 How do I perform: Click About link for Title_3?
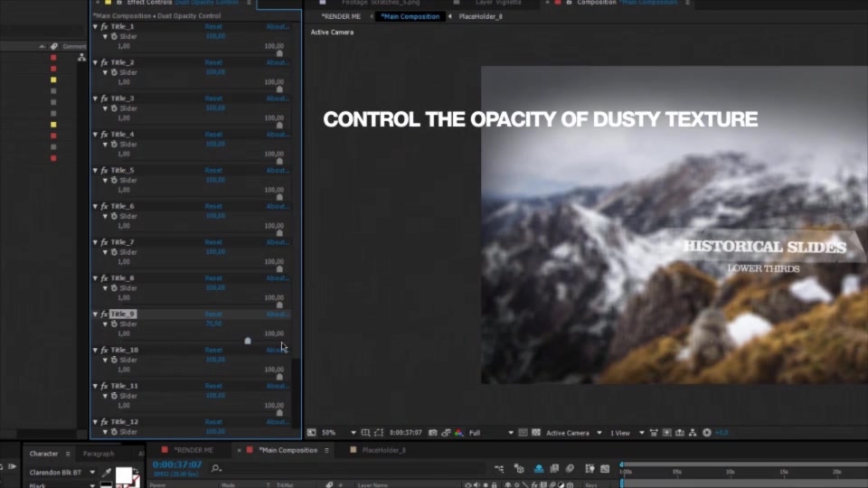pyautogui.click(x=278, y=99)
